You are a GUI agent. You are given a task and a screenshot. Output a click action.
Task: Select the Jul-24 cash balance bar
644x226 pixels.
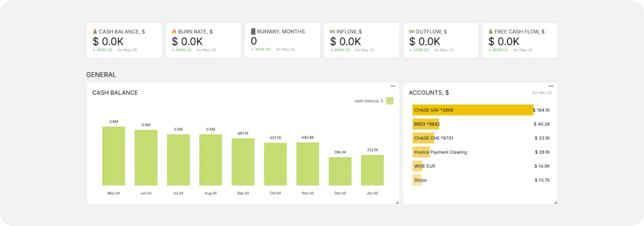[178, 160]
